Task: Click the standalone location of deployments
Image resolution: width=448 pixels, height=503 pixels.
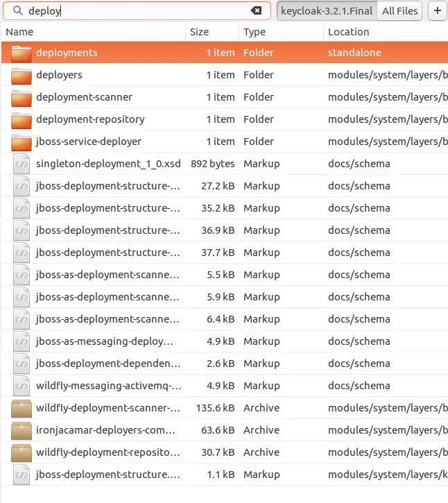Action: [354, 53]
